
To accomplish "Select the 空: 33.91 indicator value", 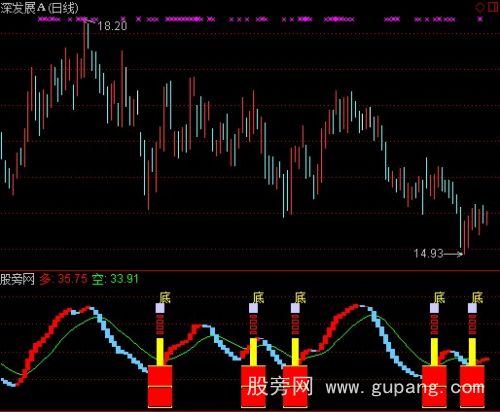I will coord(115,279).
